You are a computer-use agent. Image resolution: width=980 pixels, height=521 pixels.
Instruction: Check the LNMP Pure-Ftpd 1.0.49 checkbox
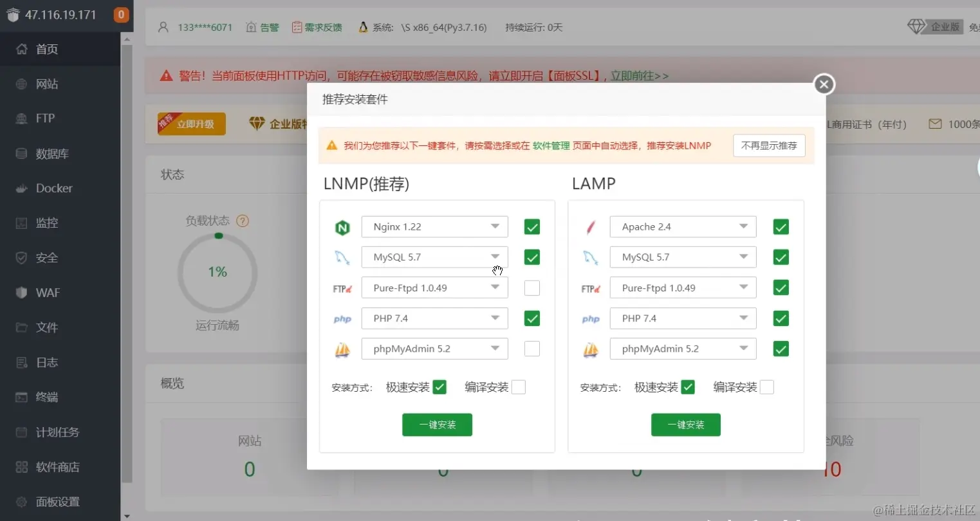click(x=532, y=288)
